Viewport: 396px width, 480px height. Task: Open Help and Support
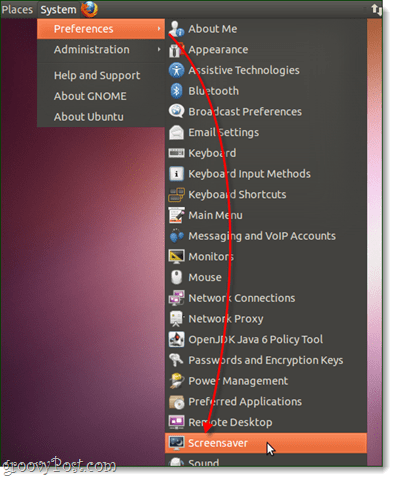click(x=101, y=75)
